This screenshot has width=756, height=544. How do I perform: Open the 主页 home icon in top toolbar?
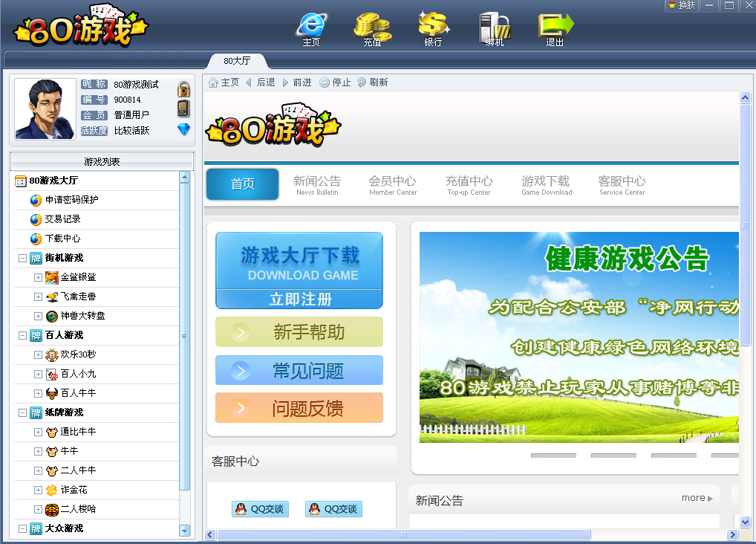[x=311, y=29]
